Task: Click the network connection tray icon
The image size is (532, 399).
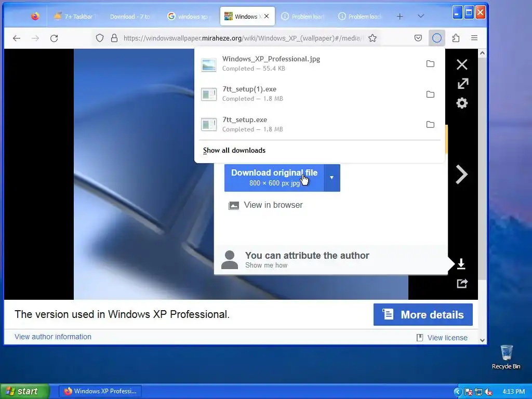Action: pos(478,392)
